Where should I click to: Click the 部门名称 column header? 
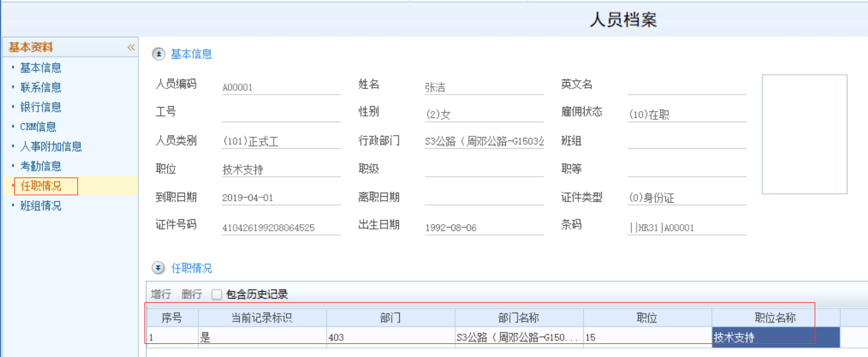[x=518, y=318]
